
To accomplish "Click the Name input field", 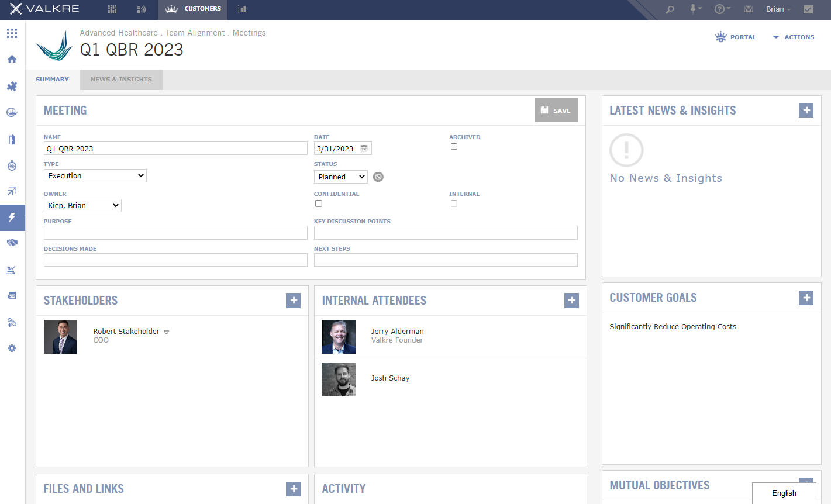I will [175, 149].
